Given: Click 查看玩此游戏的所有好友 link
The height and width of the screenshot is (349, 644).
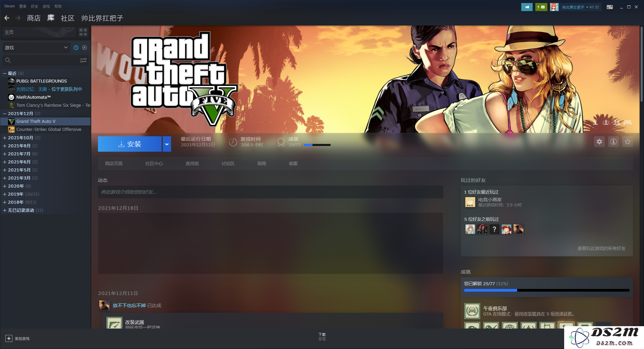Looking at the screenshot, I should [x=601, y=248].
